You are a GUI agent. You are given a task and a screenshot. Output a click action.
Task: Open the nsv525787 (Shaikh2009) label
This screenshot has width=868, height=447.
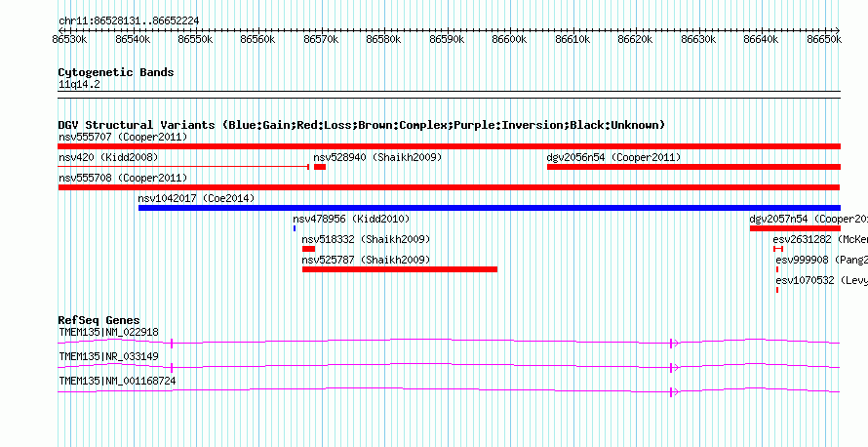click(x=366, y=260)
